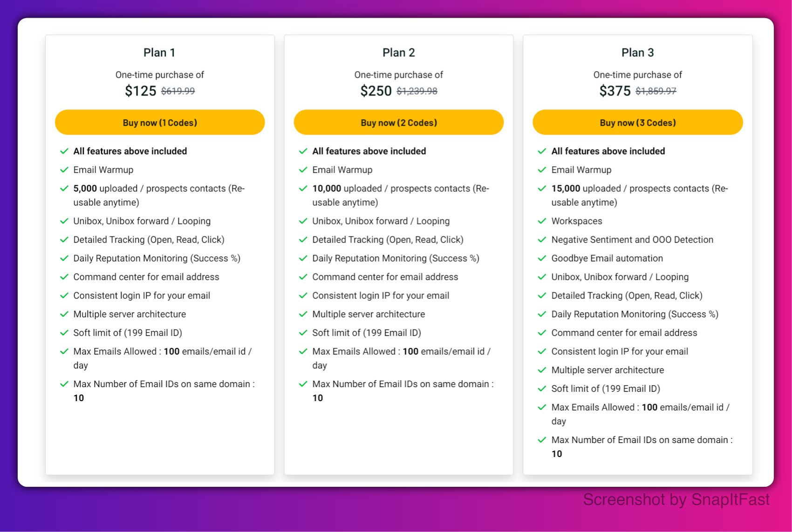Viewport: 792px width, 532px height.
Task: Click the $375 price in Plan 3
Action: coord(615,91)
